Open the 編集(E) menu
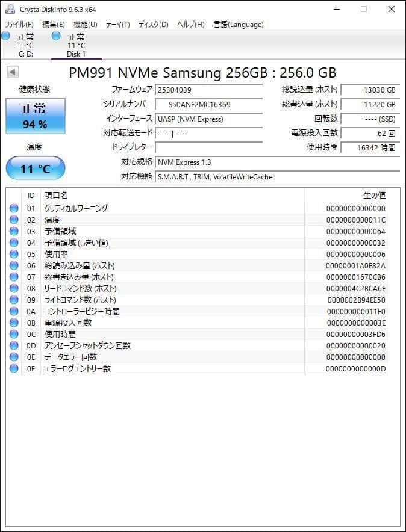 53,25
